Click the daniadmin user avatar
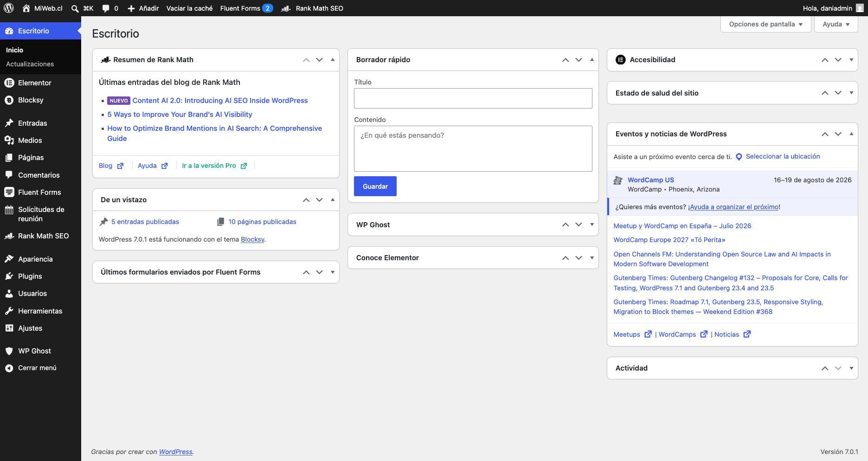Screen dimensions: 868x461 [860, 8]
